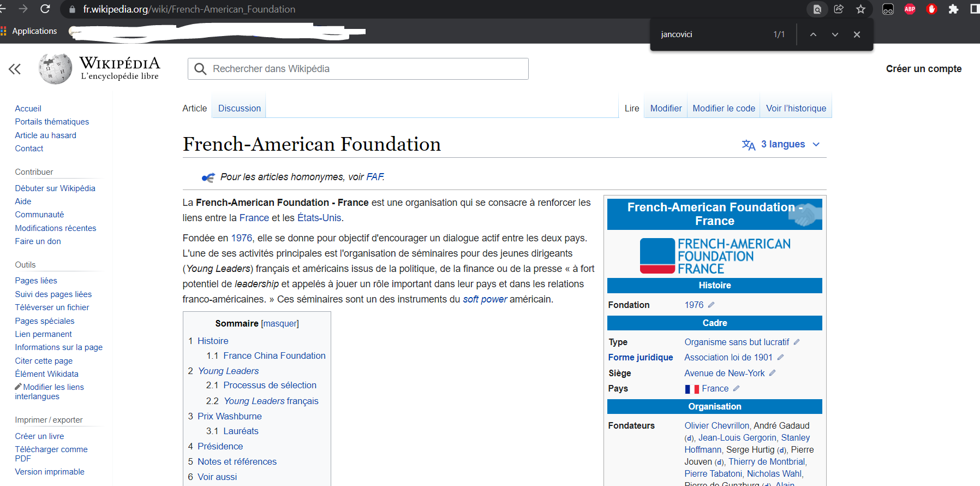980x486 pixels.
Task: Open Article au hasard
Action: pos(46,135)
